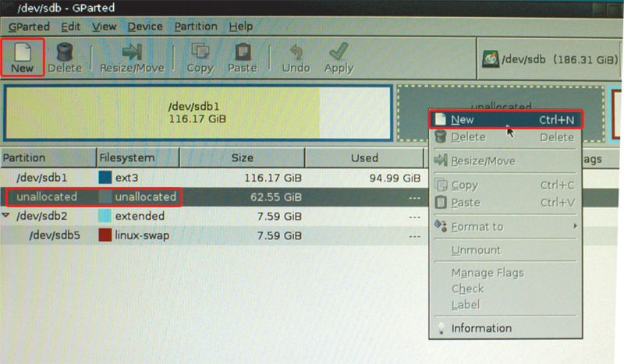Click the New icon in the context menu
Screen dimensions: 624x364
(x=440, y=119)
